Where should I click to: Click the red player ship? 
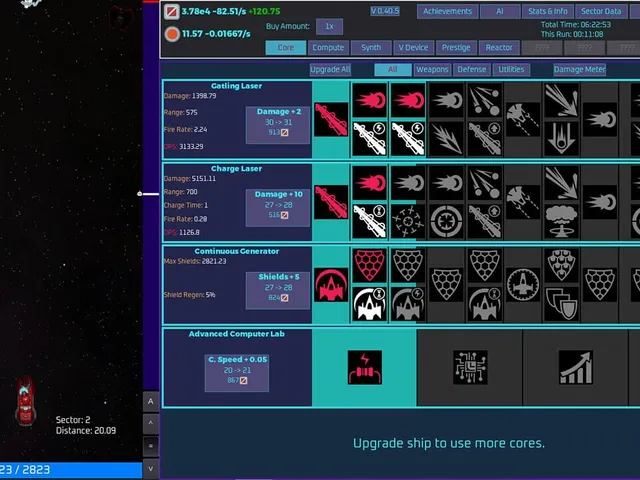(25, 402)
